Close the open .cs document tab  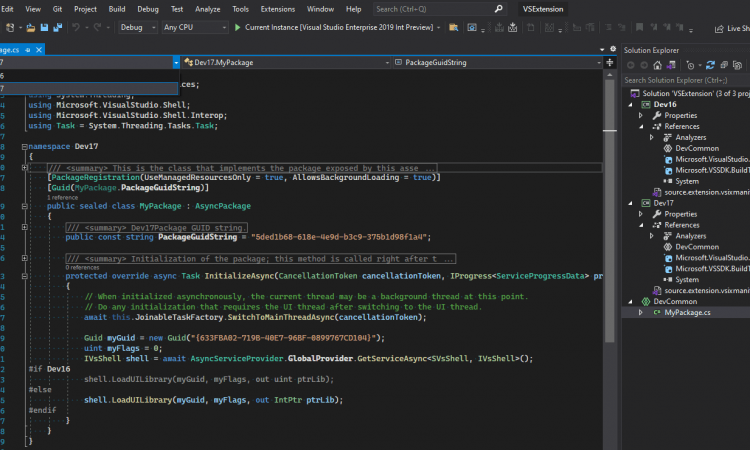[39, 50]
